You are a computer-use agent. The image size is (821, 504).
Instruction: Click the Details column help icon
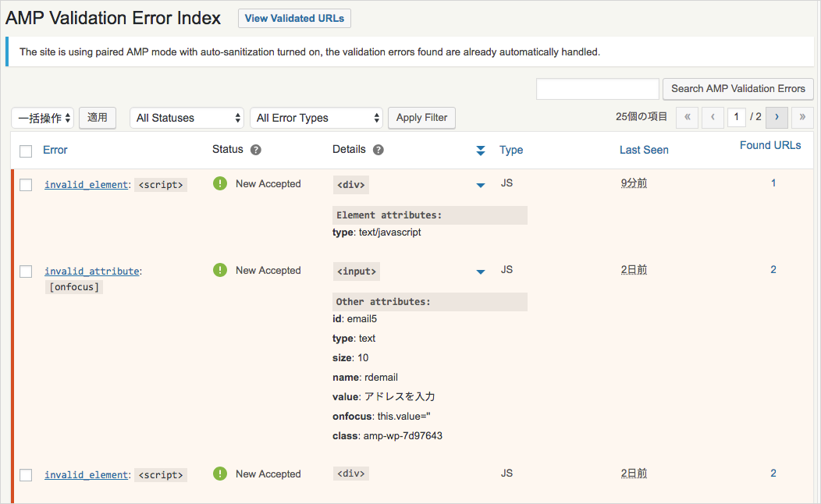tap(378, 151)
